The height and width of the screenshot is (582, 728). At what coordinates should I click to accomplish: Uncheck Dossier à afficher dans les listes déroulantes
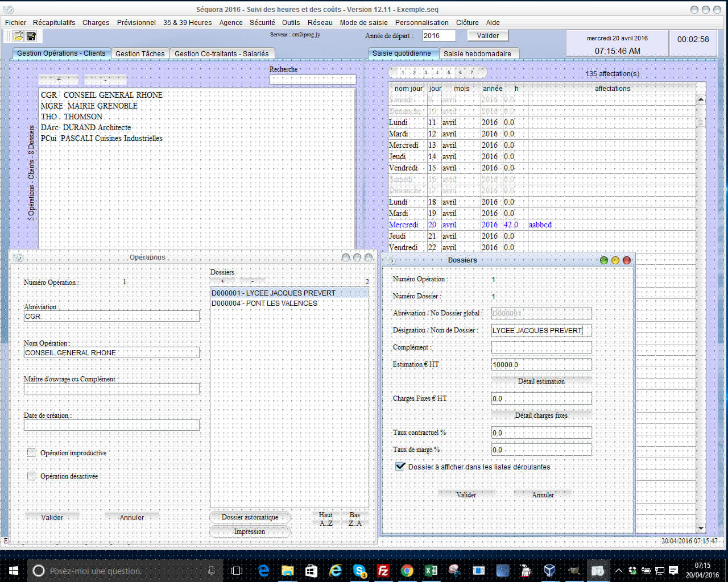[400, 467]
